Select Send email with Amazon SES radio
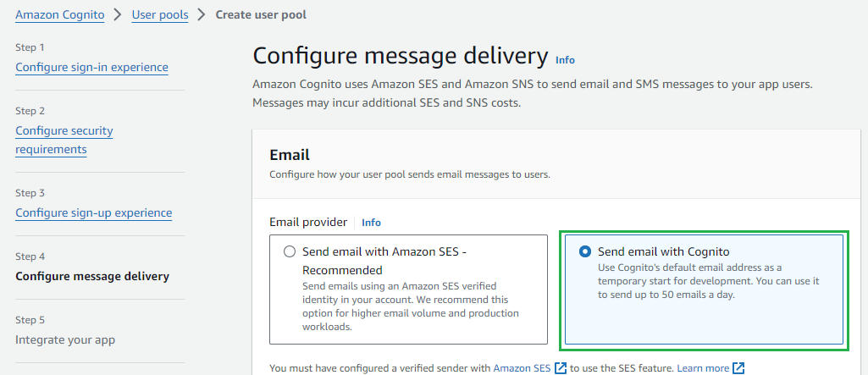This screenshot has height=375, width=868. pyautogui.click(x=290, y=252)
